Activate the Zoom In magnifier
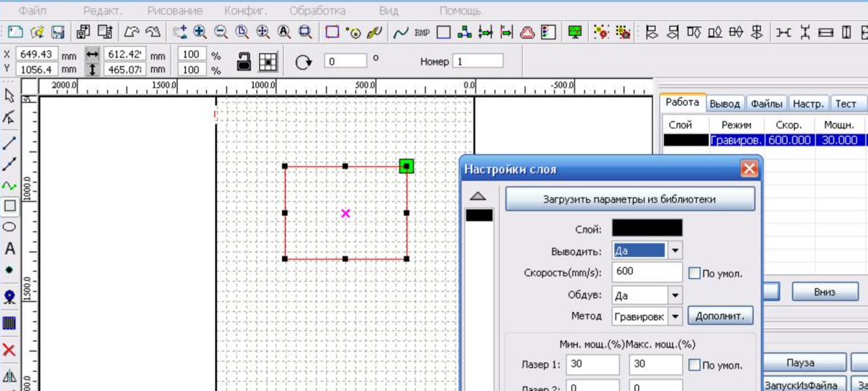This screenshot has width=868, height=391. click(200, 32)
